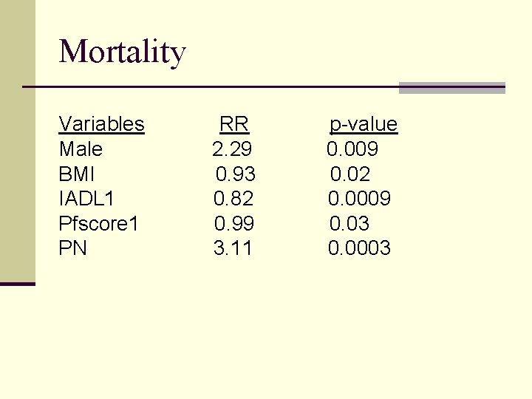Select the RR value 0.82
Image resolution: width=532 pixels, height=399 pixels.
click(233, 199)
